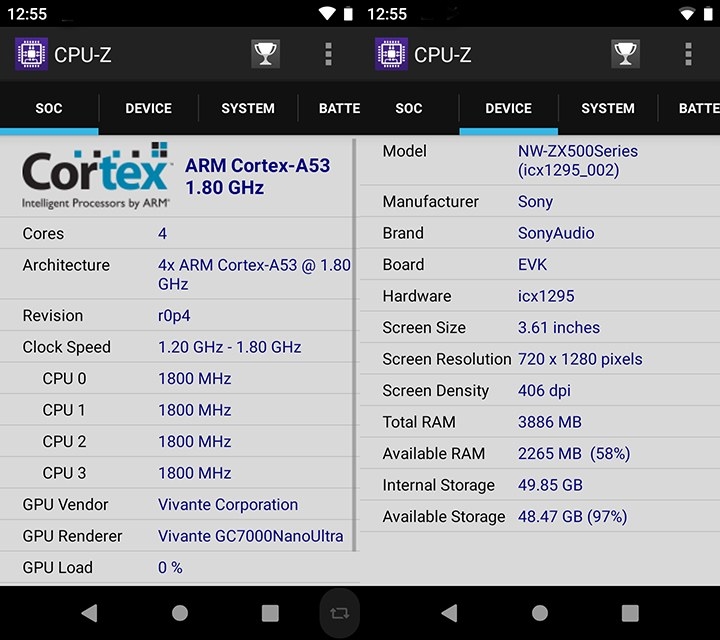Tap the Back navigation button on right screen
This screenshot has height=640, width=720.
(450, 613)
